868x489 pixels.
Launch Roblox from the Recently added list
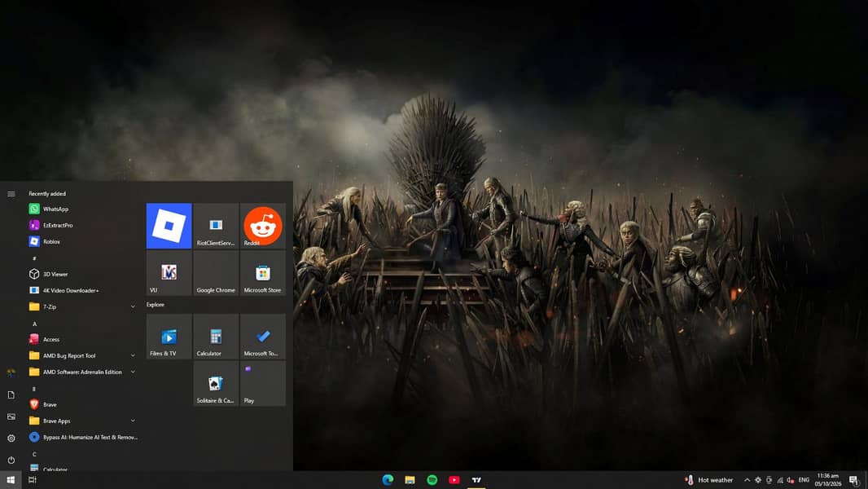tap(83, 241)
